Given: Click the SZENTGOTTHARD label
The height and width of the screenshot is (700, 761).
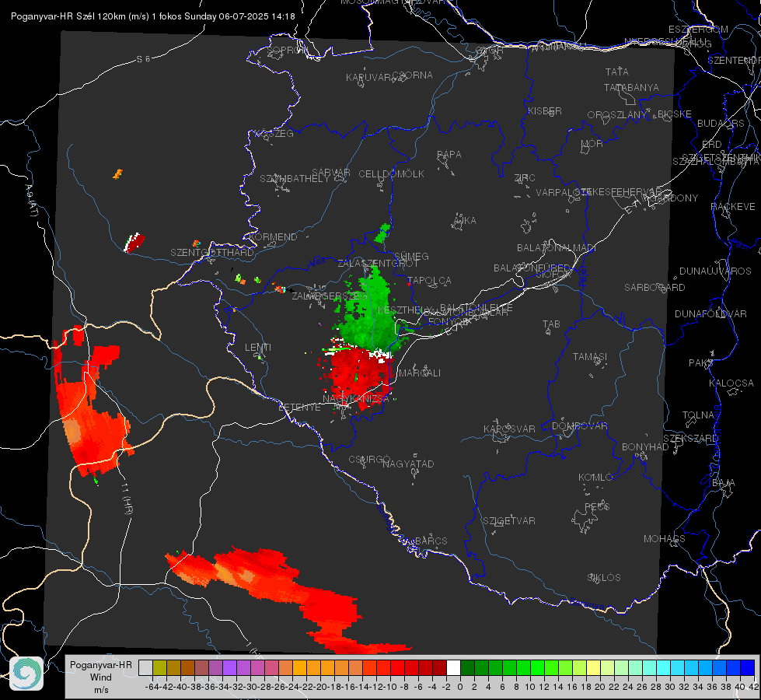Looking at the screenshot, I should click(212, 253).
